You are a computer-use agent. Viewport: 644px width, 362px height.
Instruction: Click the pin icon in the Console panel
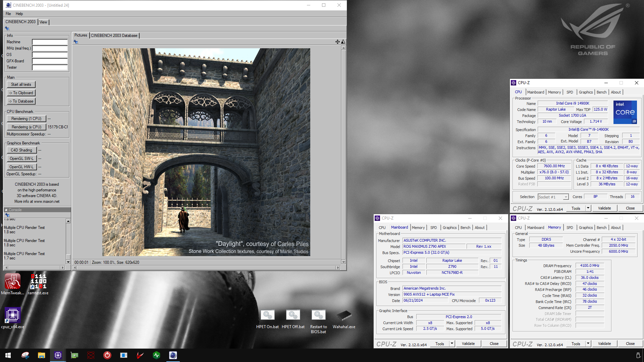point(7,215)
